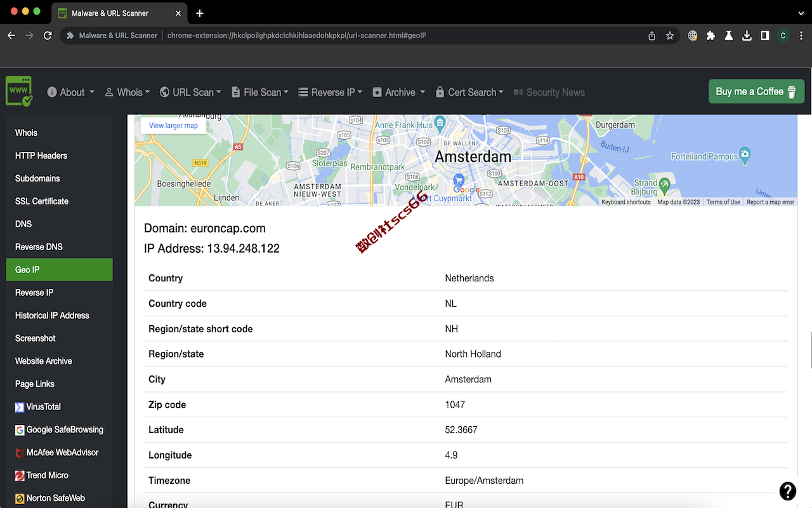Click the McAfee WebAdvisor shield icon
Screen dimensions: 812x508
[20, 453]
